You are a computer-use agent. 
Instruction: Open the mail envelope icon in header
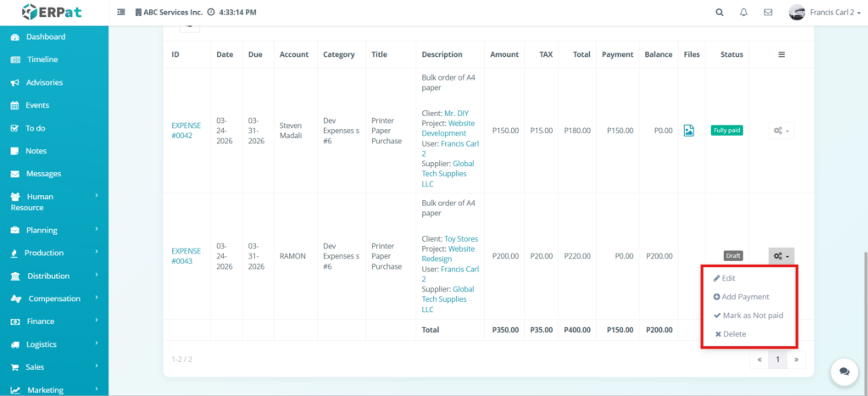[x=768, y=13]
